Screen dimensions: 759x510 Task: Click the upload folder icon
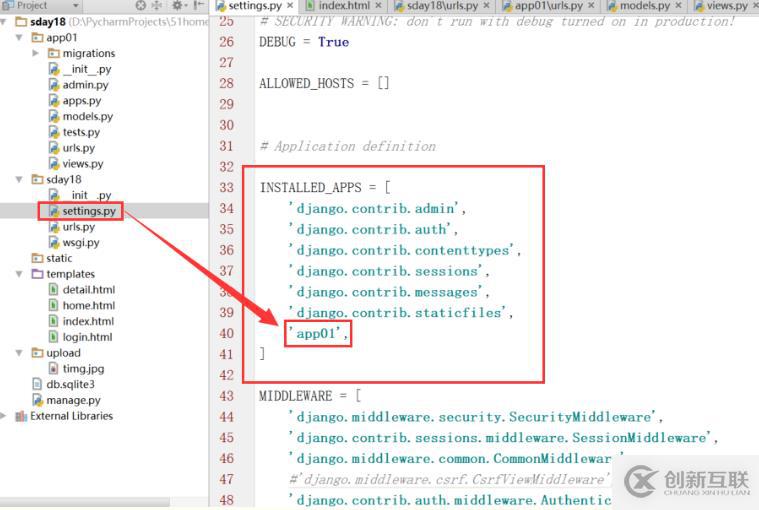37,353
